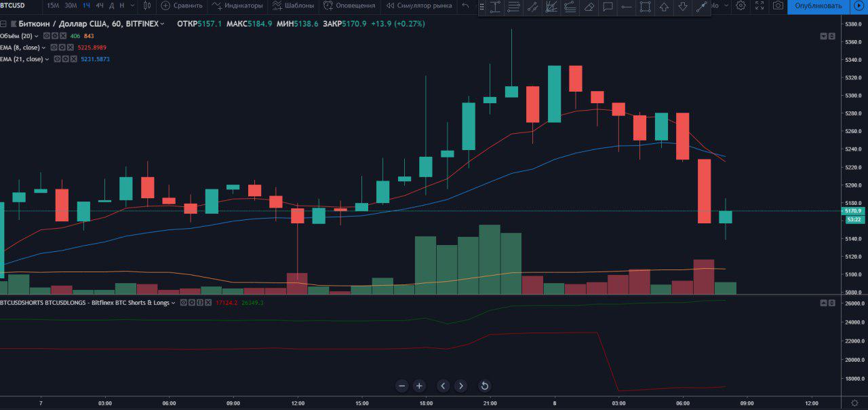
Task: Open the BITFINEX symbol title dropdown
Action: coord(162,24)
